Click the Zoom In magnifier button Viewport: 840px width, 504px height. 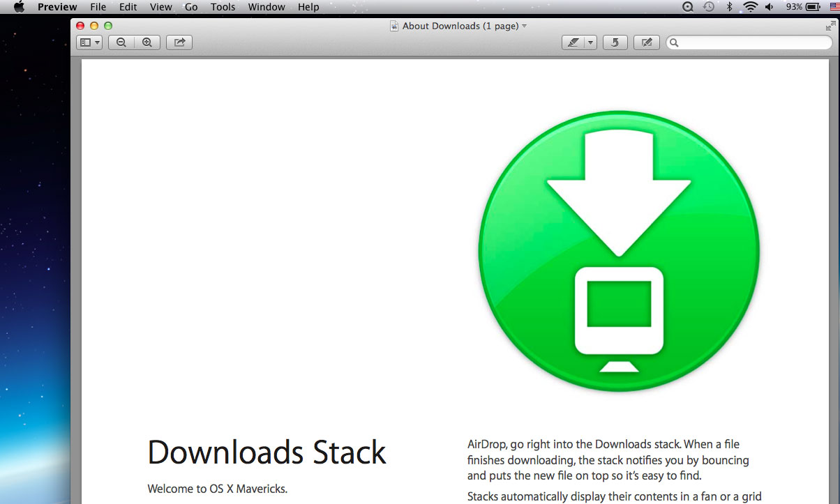click(147, 43)
